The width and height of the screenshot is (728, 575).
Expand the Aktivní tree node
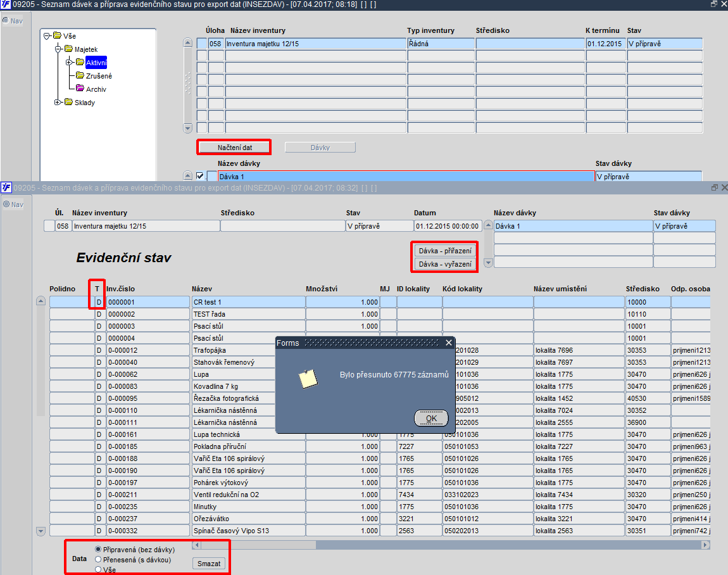pos(69,62)
